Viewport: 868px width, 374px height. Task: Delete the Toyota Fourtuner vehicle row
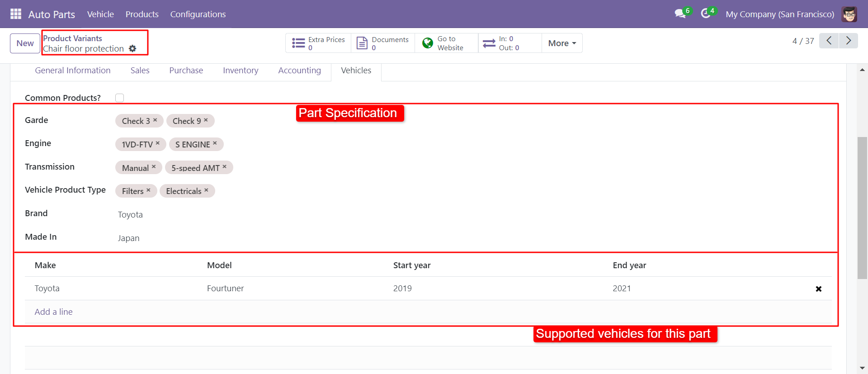coord(818,289)
